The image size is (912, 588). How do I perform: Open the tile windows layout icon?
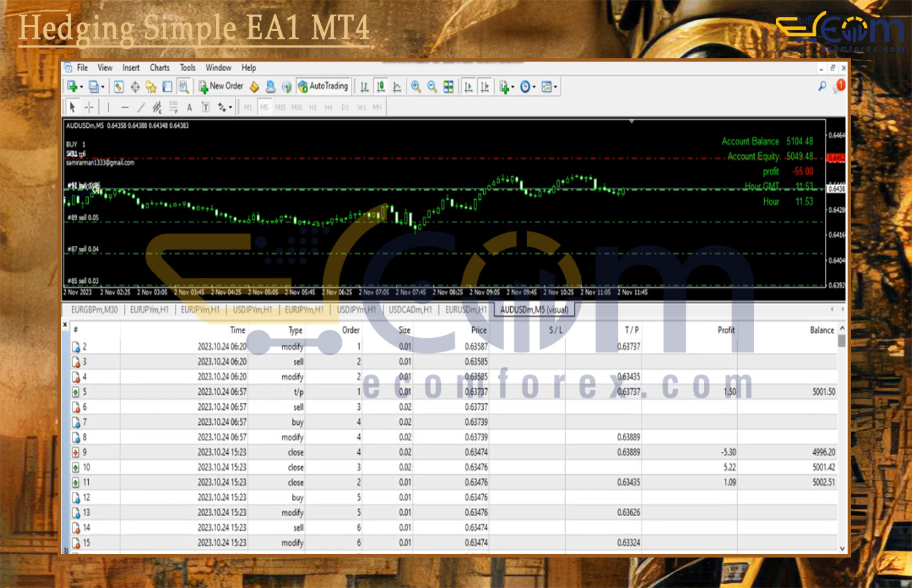click(449, 87)
